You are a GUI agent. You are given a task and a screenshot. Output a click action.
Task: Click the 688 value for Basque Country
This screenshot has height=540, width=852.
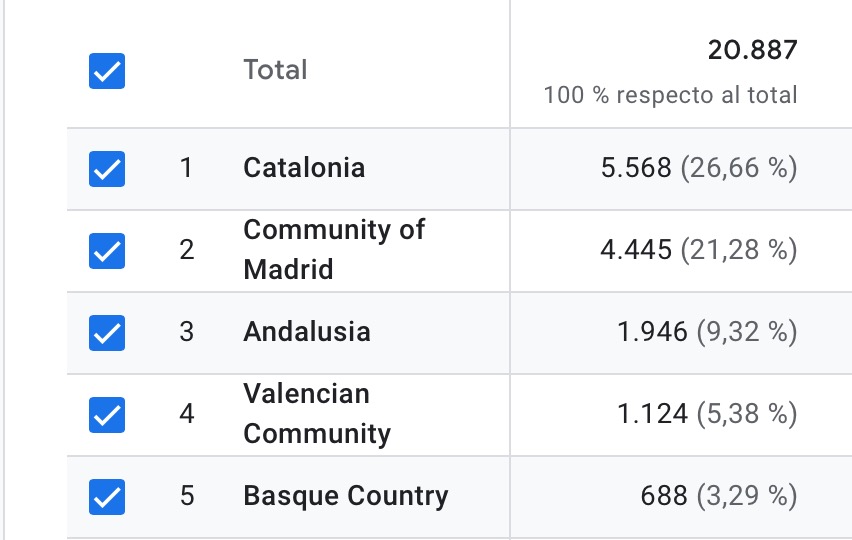point(663,495)
